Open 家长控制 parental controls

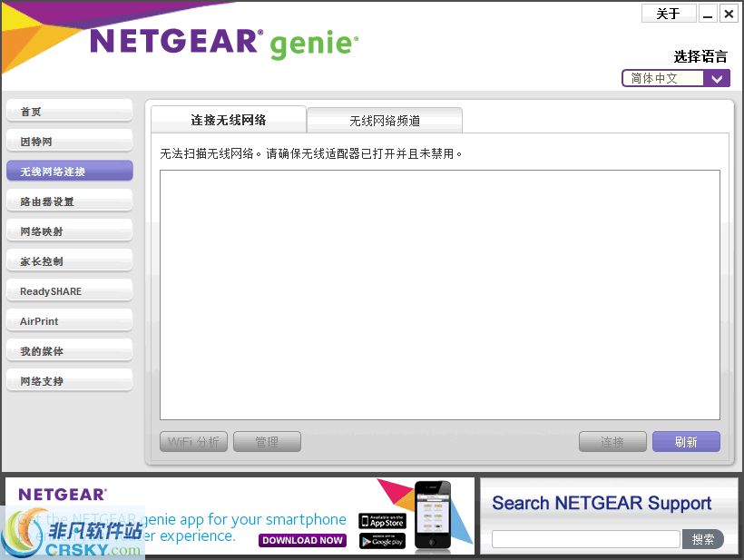pos(69,260)
